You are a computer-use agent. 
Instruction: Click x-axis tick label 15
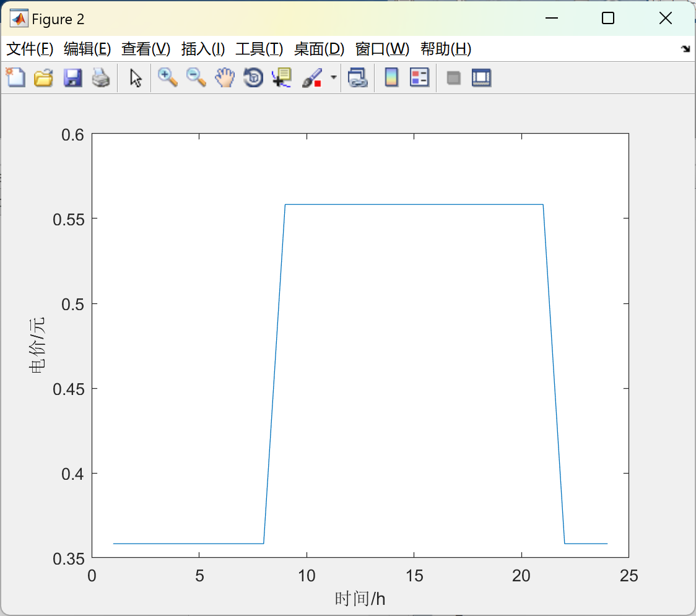tap(414, 576)
